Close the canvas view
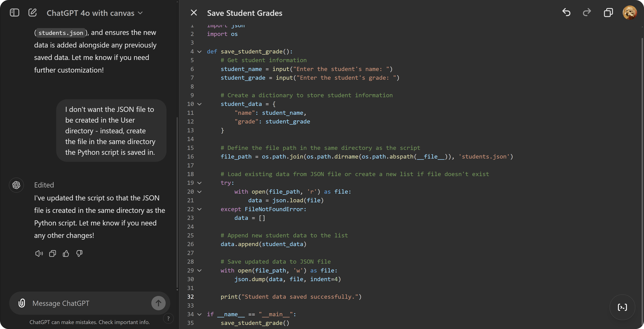Viewport: 644px width, 329px height. coord(194,12)
